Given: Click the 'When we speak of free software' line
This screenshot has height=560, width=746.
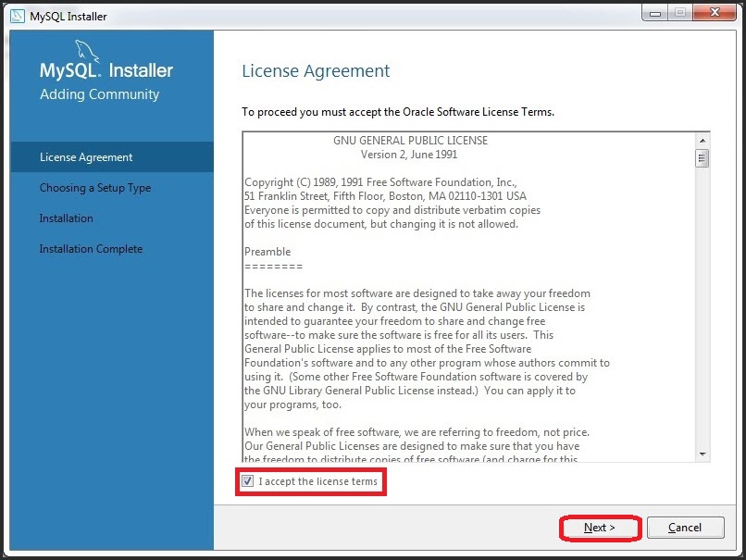Looking at the screenshot, I should (x=417, y=432).
